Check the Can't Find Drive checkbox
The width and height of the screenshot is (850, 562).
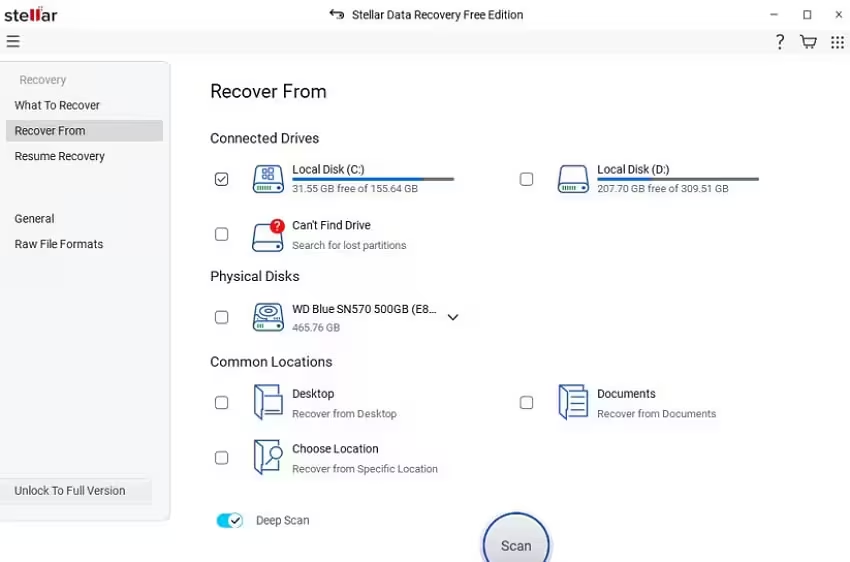click(221, 234)
